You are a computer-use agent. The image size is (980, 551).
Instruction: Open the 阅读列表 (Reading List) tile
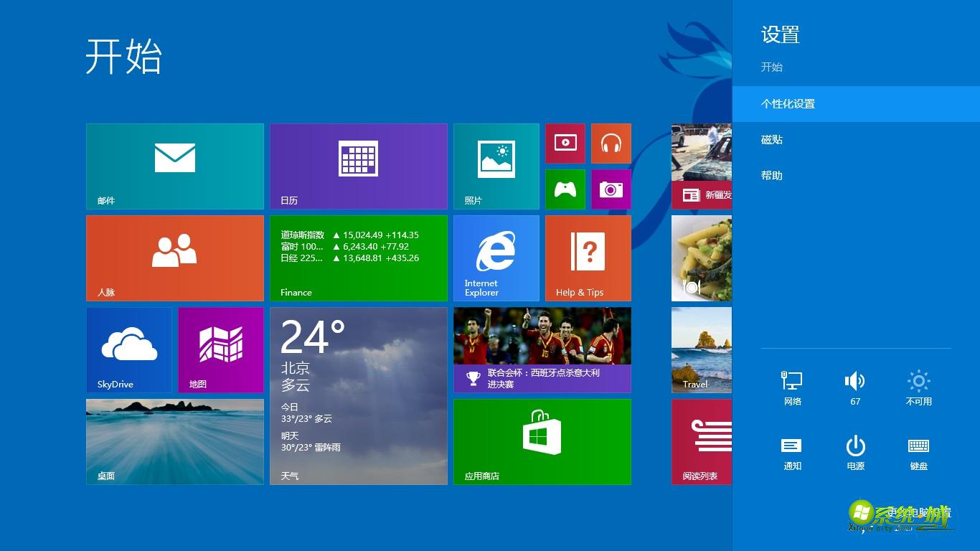tap(702, 441)
